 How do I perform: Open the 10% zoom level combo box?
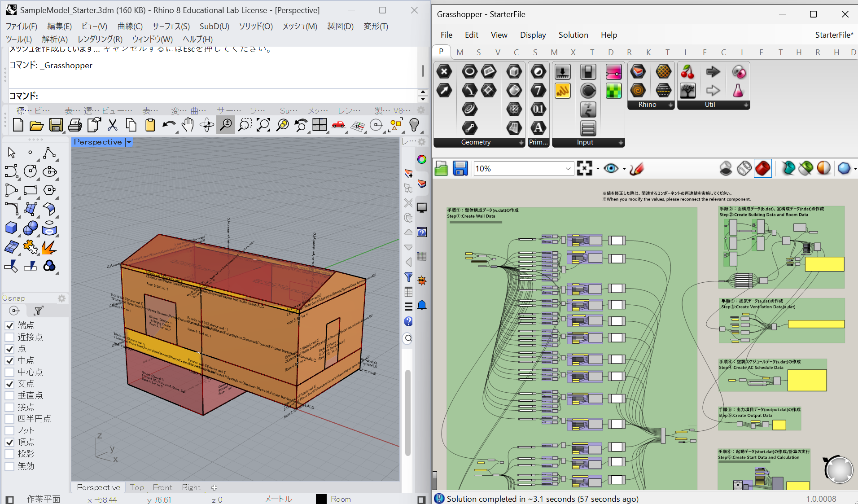524,169
